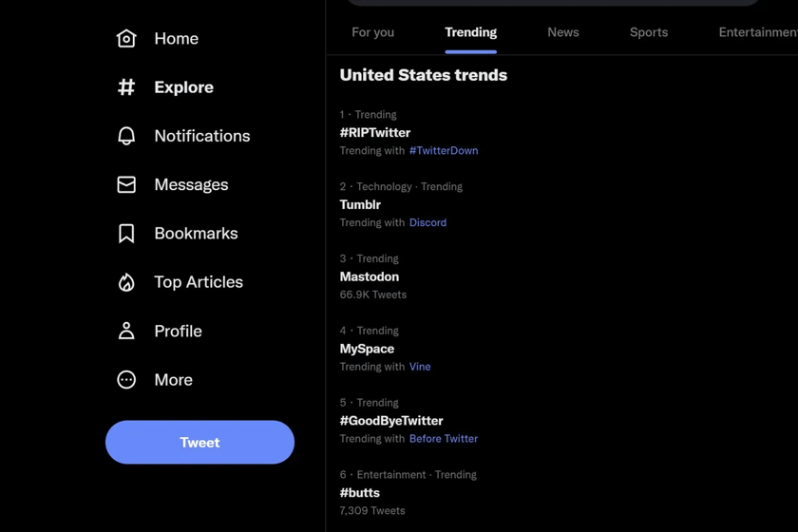Viewport: 798px width, 532px height.
Task: Open the News tab
Action: pyautogui.click(x=562, y=32)
